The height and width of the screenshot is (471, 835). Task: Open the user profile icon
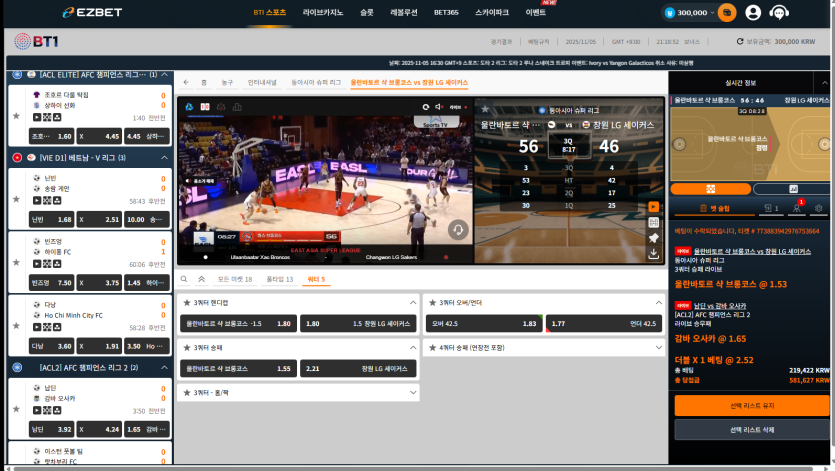tap(753, 13)
